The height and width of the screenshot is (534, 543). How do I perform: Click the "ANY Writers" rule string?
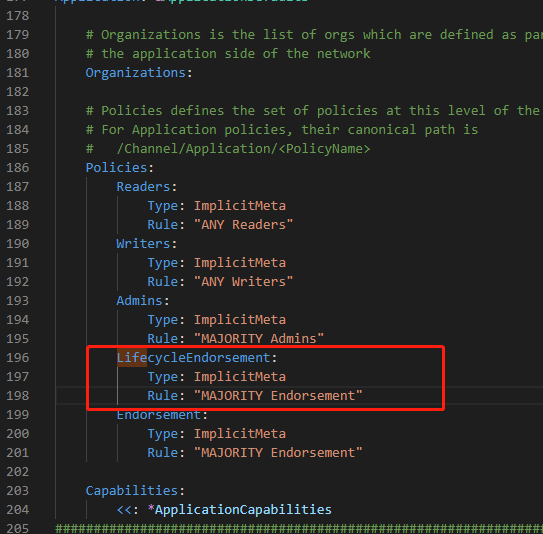pyautogui.click(x=243, y=282)
